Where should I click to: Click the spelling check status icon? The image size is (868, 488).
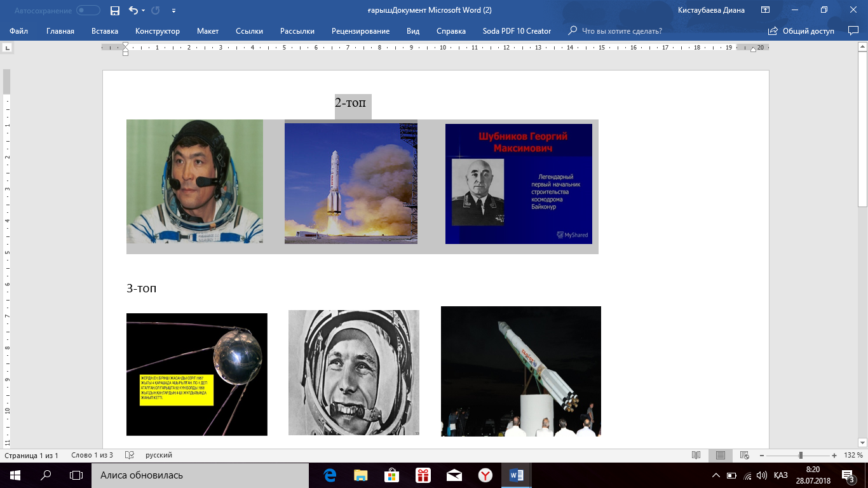[130, 456]
